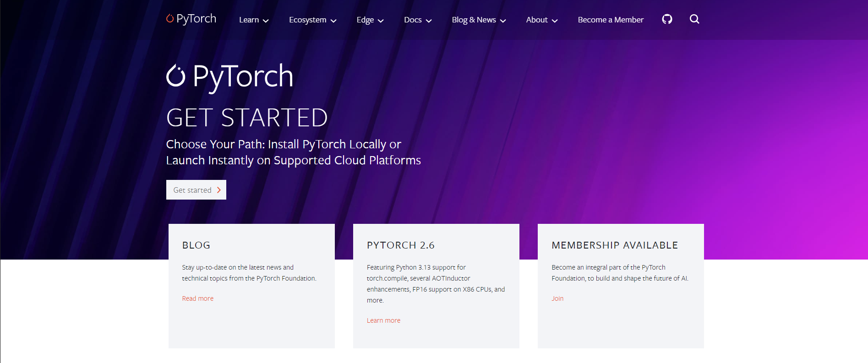This screenshot has height=363, width=868.
Task: Open the GitHub icon link
Action: tap(667, 19)
